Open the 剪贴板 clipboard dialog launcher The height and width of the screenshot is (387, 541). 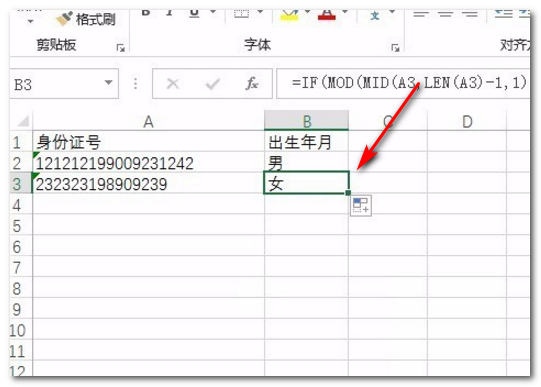[x=120, y=48]
